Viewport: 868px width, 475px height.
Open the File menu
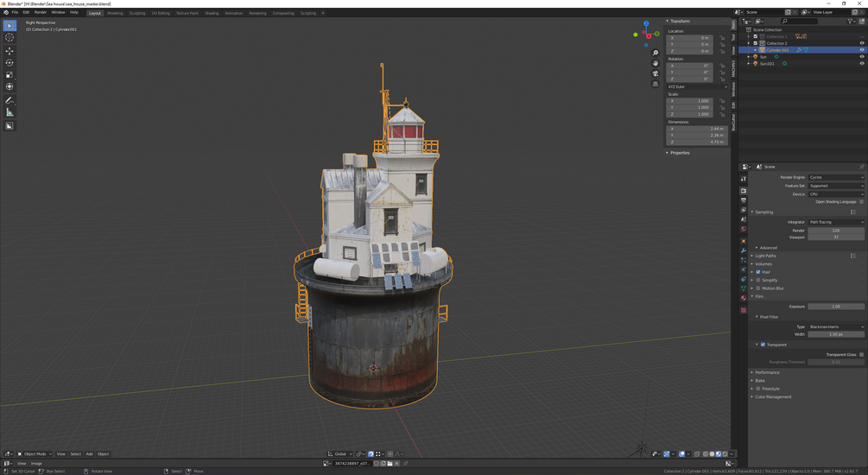15,12
